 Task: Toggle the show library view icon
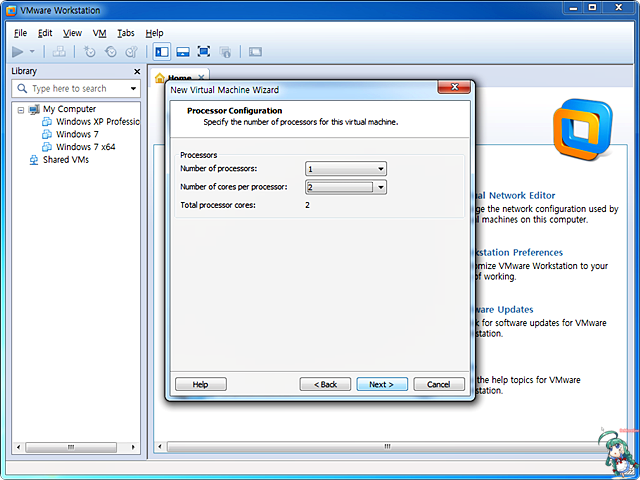(x=162, y=52)
